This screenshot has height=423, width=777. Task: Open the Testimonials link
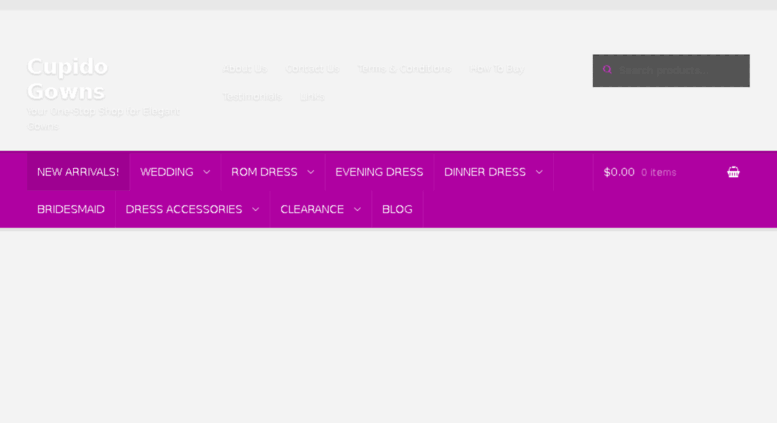click(252, 97)
